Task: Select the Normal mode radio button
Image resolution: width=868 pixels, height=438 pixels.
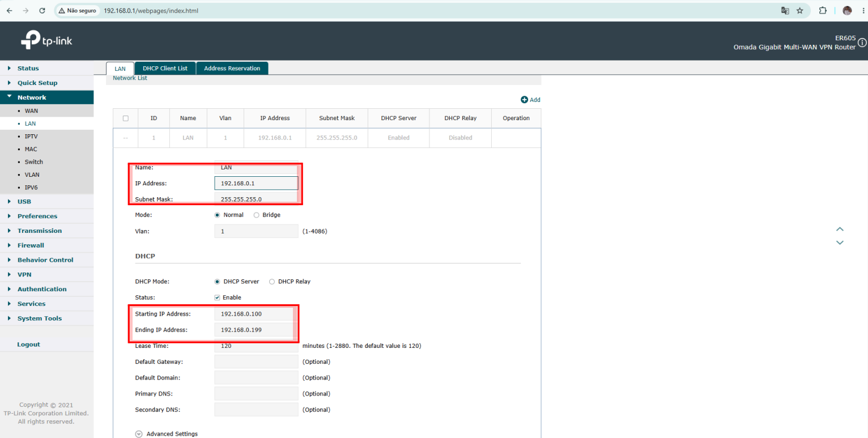Action: click(x=218, y=215)
